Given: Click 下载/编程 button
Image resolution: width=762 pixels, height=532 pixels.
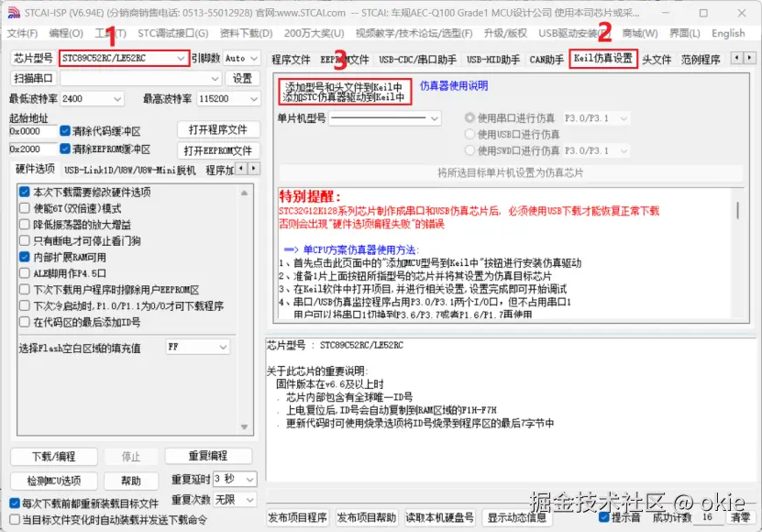Looking at the screenshot, I should pos(54,457).
